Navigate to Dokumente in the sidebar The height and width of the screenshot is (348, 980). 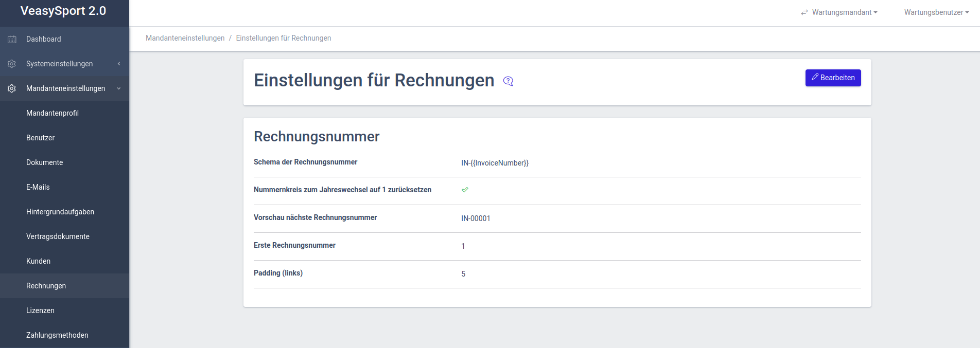(x=44, y=162)
